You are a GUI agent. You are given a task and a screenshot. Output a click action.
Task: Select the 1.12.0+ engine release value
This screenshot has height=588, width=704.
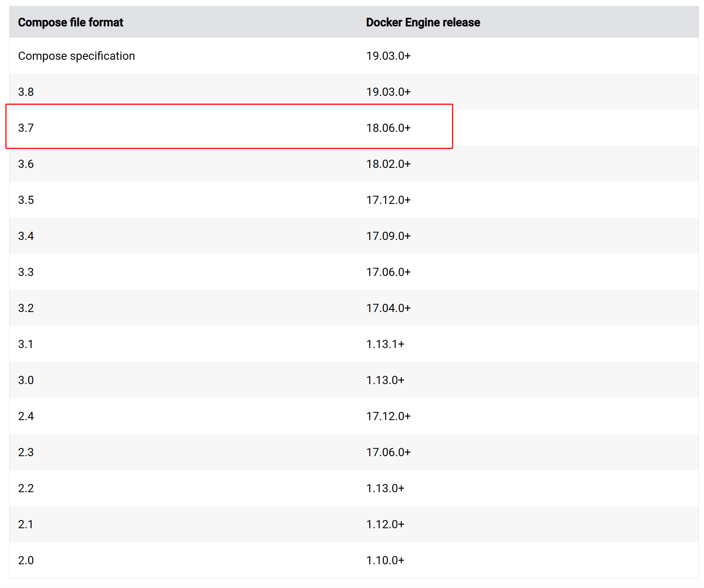coord(385,525)
